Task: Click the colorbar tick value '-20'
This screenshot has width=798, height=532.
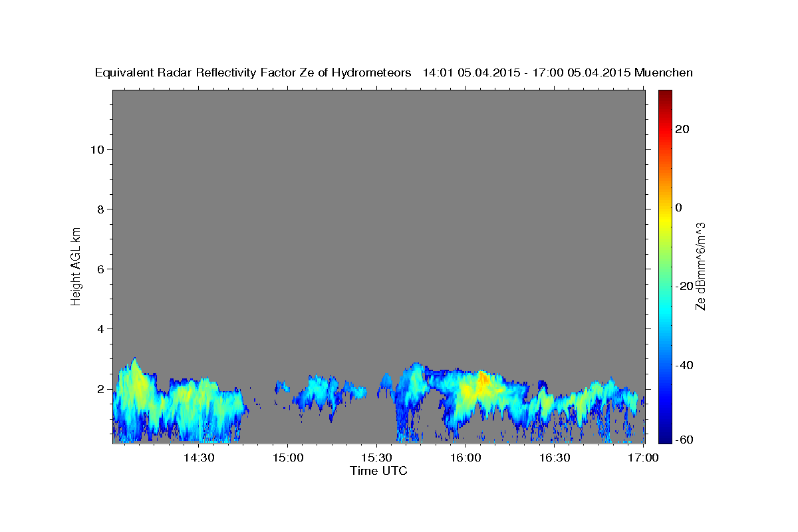Action: pos(683,286)
